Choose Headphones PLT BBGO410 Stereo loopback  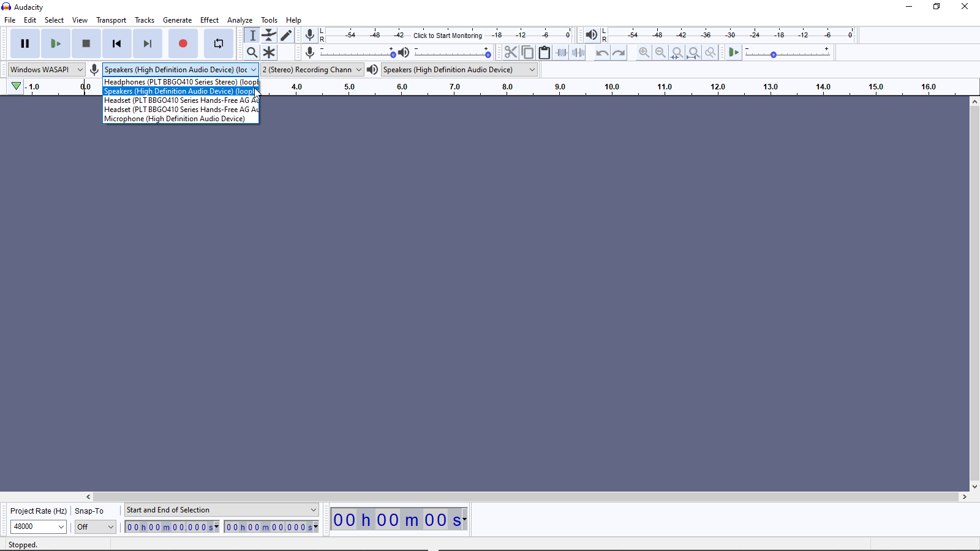181,82
